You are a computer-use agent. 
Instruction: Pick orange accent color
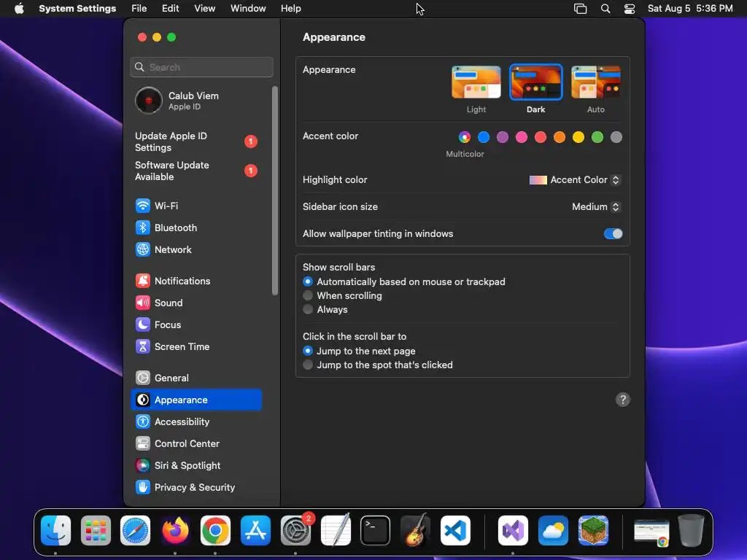pyautogui.click(x=560, y=138)
